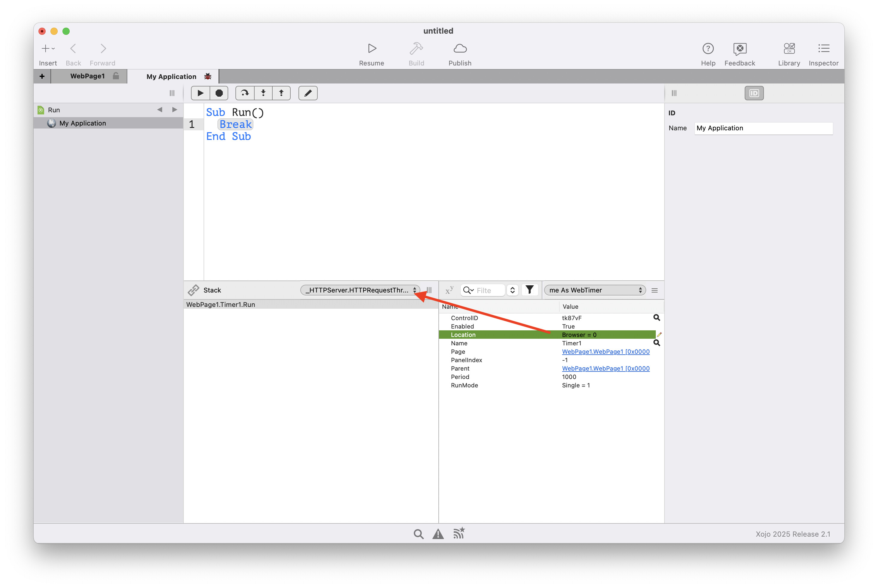Click the Step Over arrow icon
Viewport: 878px width, 588px height.
[244, 93]
